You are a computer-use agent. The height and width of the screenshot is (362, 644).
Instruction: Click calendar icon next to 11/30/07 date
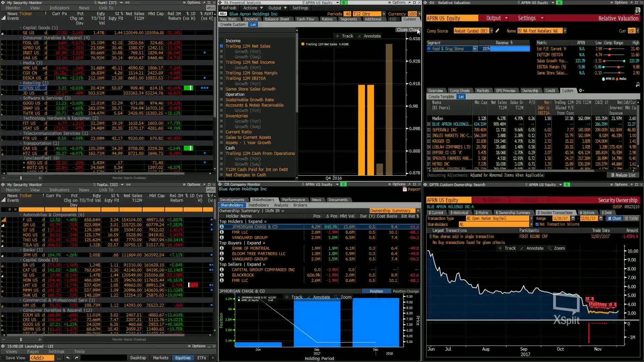click(573, 219)
